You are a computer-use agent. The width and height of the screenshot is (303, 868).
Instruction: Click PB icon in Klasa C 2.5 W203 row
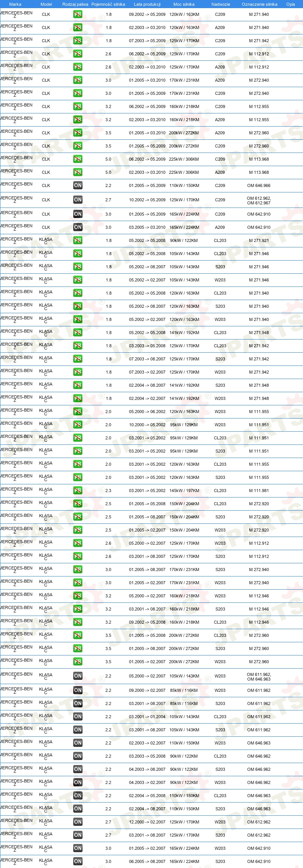click(78, 530)
